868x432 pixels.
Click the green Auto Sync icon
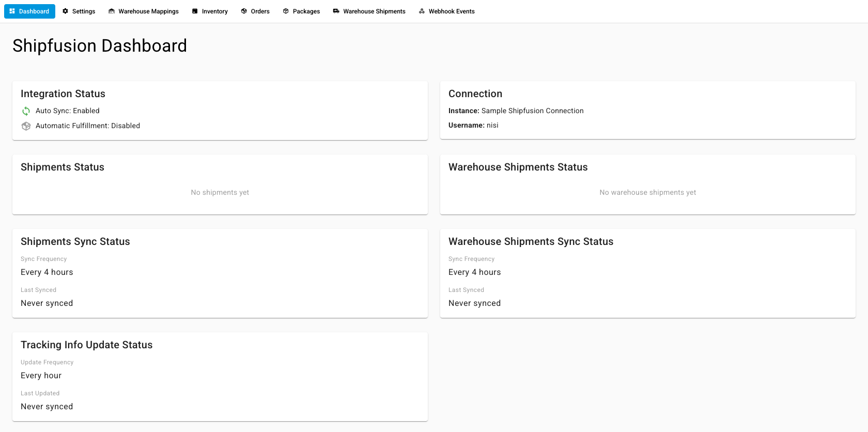coord(26,111)
